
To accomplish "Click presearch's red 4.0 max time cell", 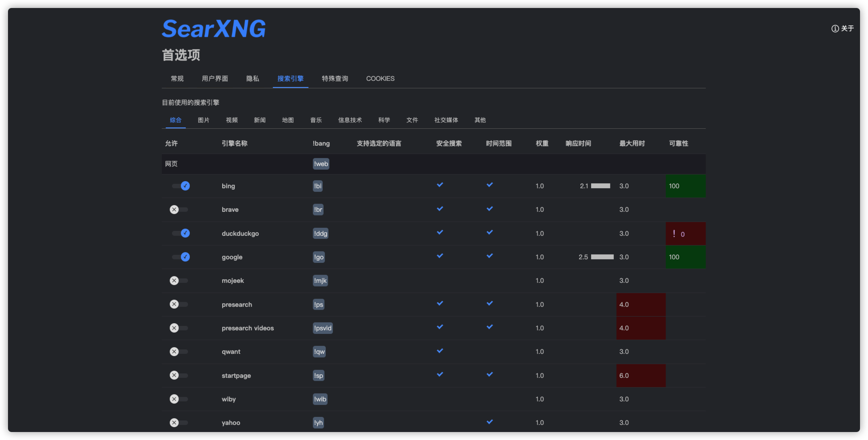I will click(x=641, y=305).
